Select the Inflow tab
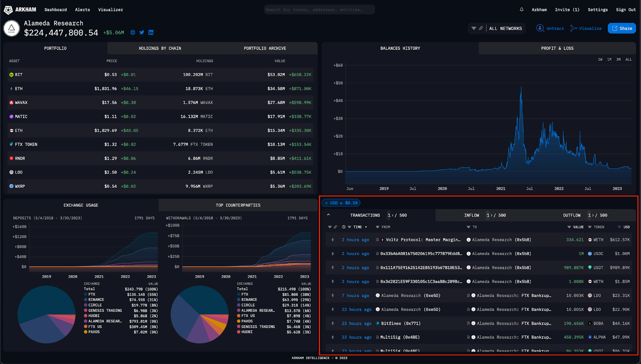Screen dimensions: 641x364 tap(472, 215)
